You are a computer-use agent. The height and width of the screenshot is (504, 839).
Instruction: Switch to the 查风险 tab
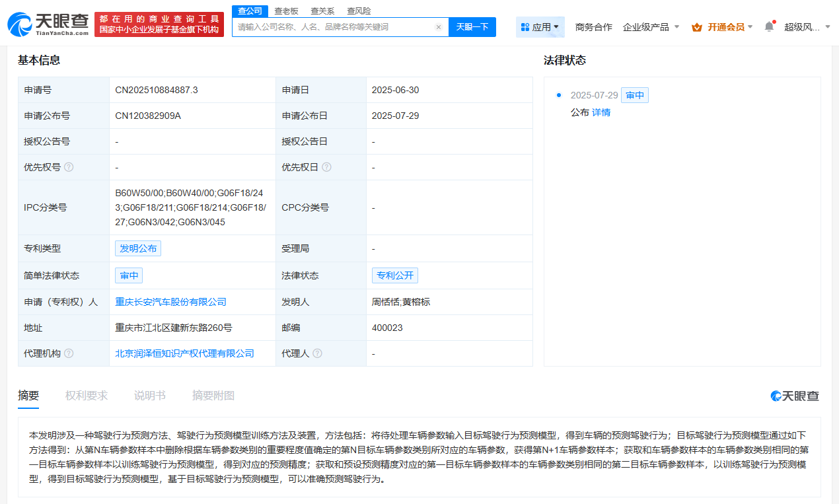358,11
